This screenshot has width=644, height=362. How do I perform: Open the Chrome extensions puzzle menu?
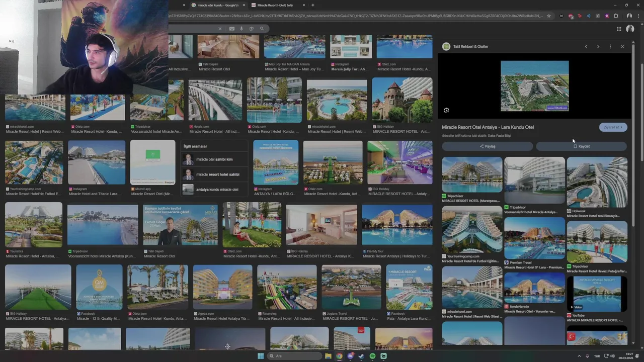click(615, 16)
